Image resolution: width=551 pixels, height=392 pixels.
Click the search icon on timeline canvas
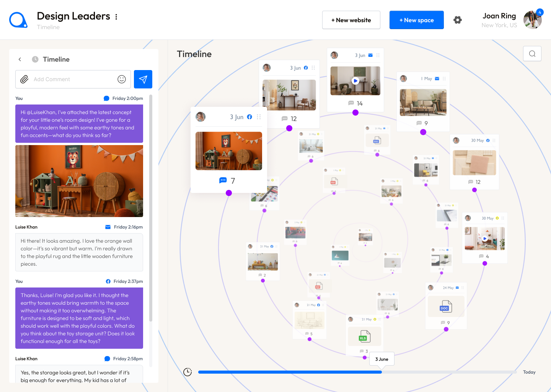[x=532, y=54]
